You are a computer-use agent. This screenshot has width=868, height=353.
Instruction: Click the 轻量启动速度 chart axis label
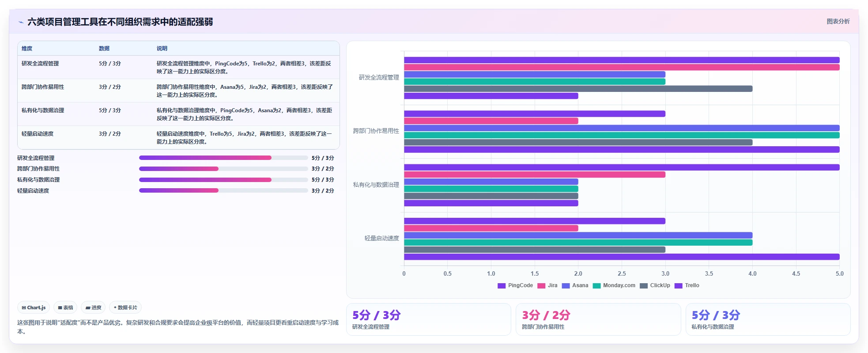point(382,238)
